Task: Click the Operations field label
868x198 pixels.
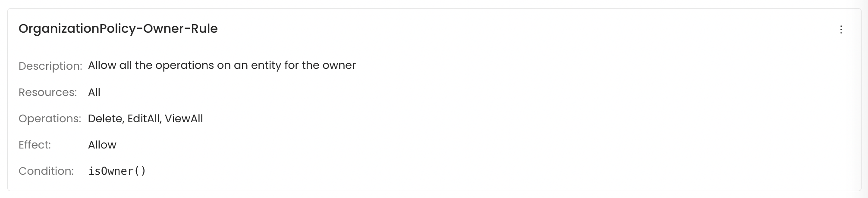Action: [50, 118]
